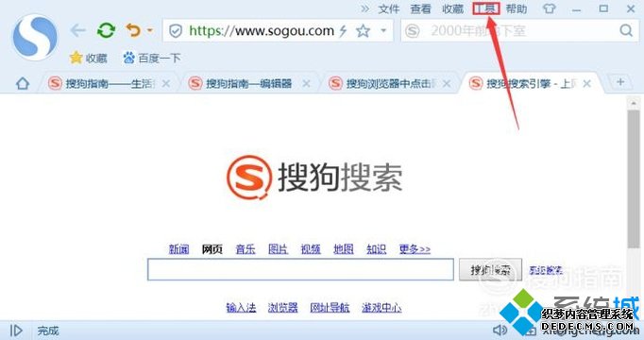The image size is (644, 340).
Task: Open the 图片 search category
Action: 278,248
